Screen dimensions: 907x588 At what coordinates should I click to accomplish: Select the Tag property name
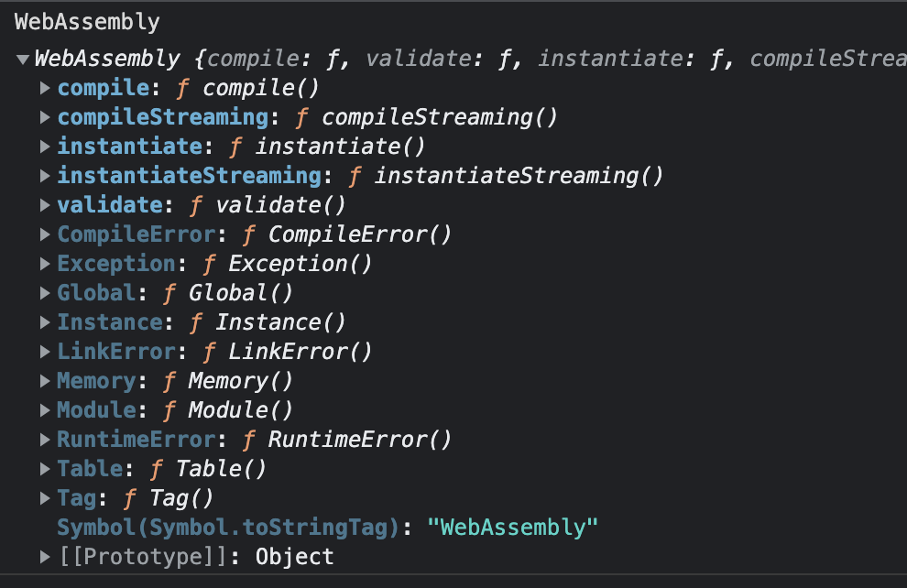(77, 498)
